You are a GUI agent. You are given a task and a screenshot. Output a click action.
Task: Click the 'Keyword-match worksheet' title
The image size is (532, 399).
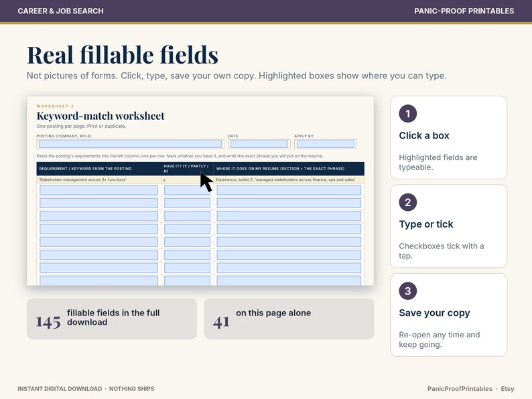101,116
